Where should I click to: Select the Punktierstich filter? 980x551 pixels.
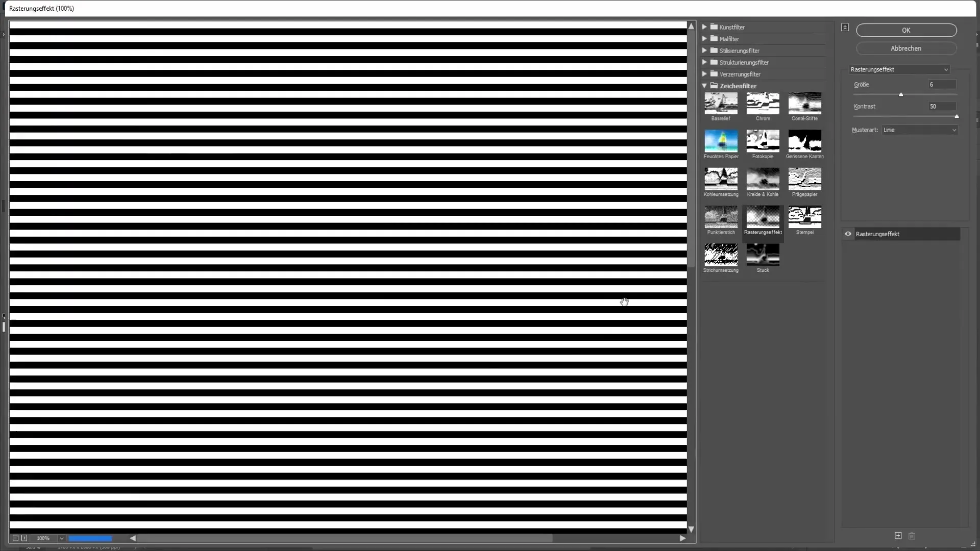pyautogui.click(x=721, y=217)
